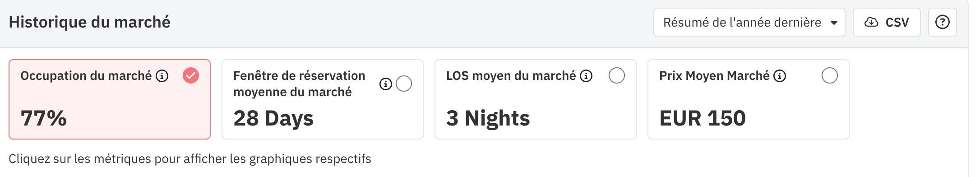Click the Fenêtre de réservation moyenne label
The image size is (980, 177).
pyautogui.click(x=299, y=84)
